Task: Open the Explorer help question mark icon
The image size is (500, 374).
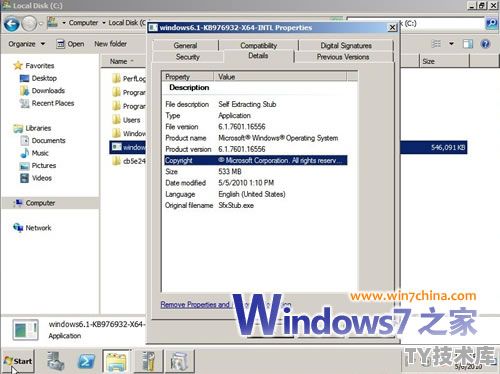Action: point(485,44)
